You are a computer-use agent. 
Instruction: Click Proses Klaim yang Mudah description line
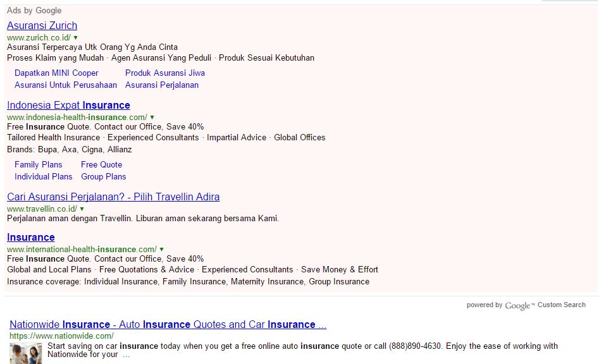pyautogui.click(x=161, y=58)
